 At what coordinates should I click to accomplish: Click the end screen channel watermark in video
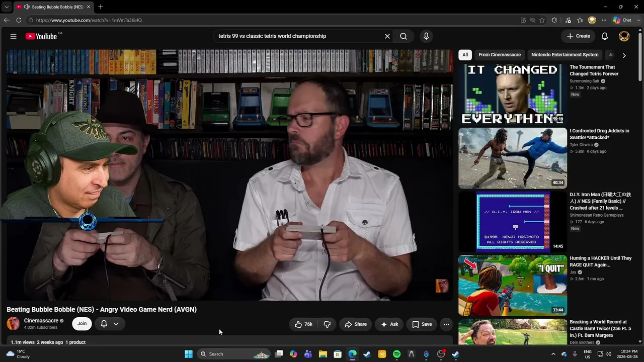click(x=442, y=286)
